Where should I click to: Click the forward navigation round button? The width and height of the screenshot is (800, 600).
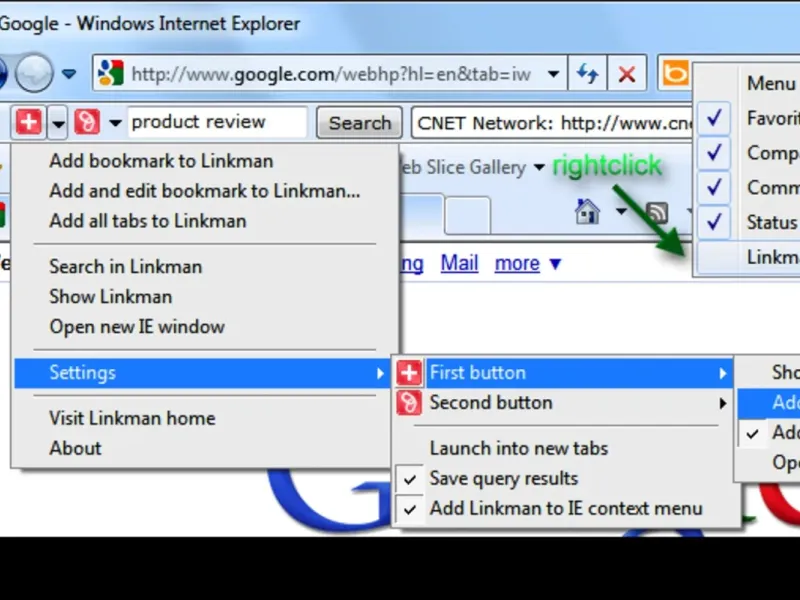click(x=34, y=74)
